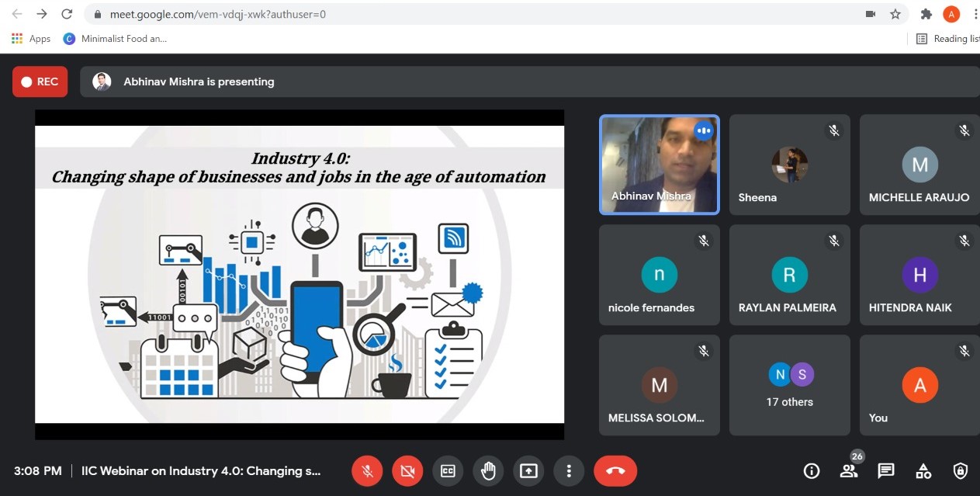Bookmark this page with the star icon
Viewport: 980px width, 496px height.
click(895, 14)
